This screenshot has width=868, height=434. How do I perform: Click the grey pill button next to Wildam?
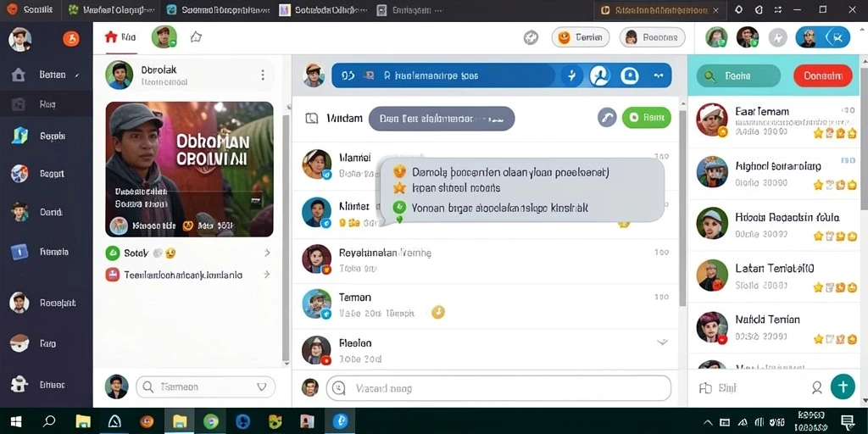[441, 119]
